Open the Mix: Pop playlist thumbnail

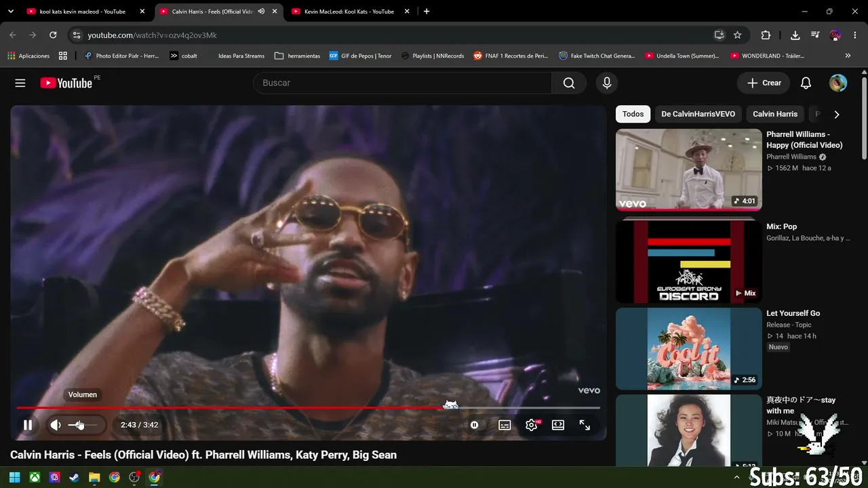tap(689, 260)
